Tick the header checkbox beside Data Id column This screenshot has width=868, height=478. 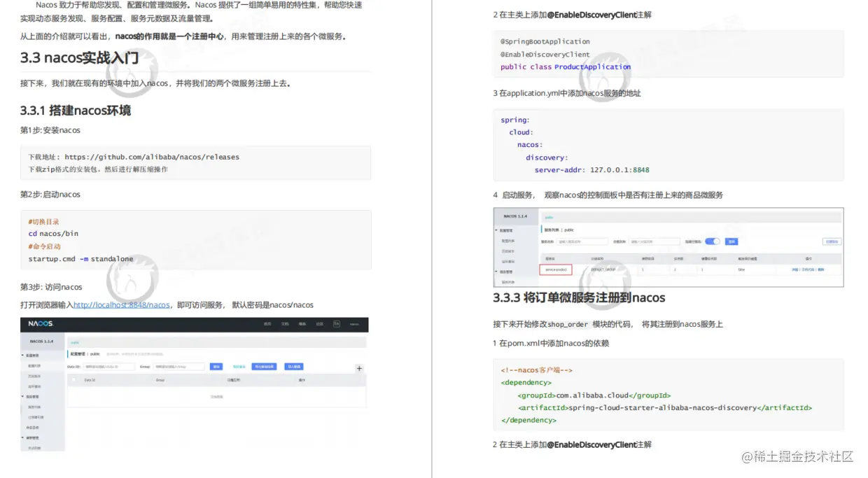(73, 379)
